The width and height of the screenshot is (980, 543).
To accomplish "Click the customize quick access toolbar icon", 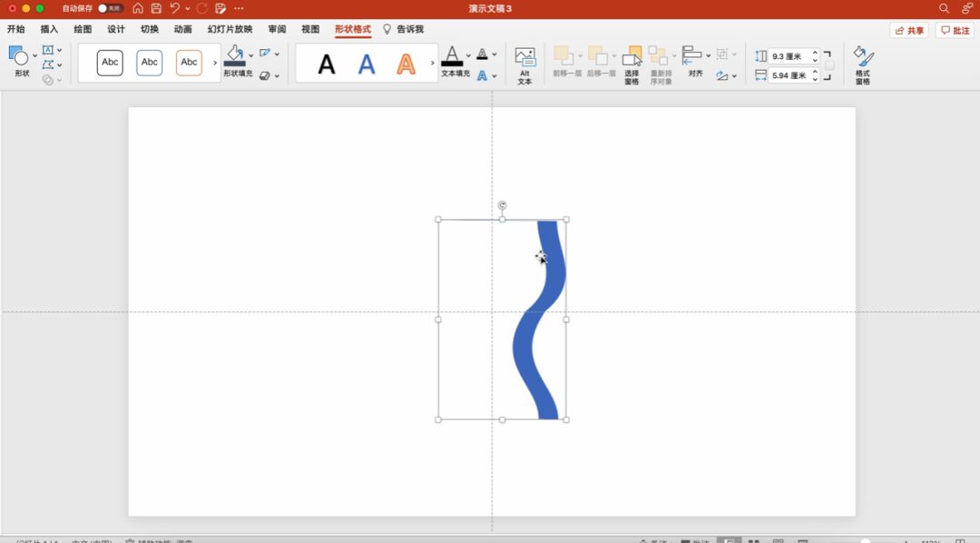I will point(220,8).
